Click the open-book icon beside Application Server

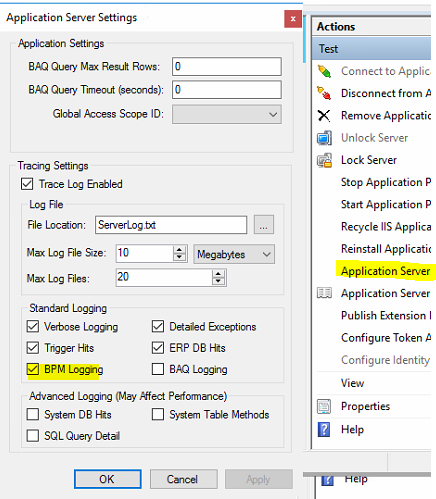[324, 293]
